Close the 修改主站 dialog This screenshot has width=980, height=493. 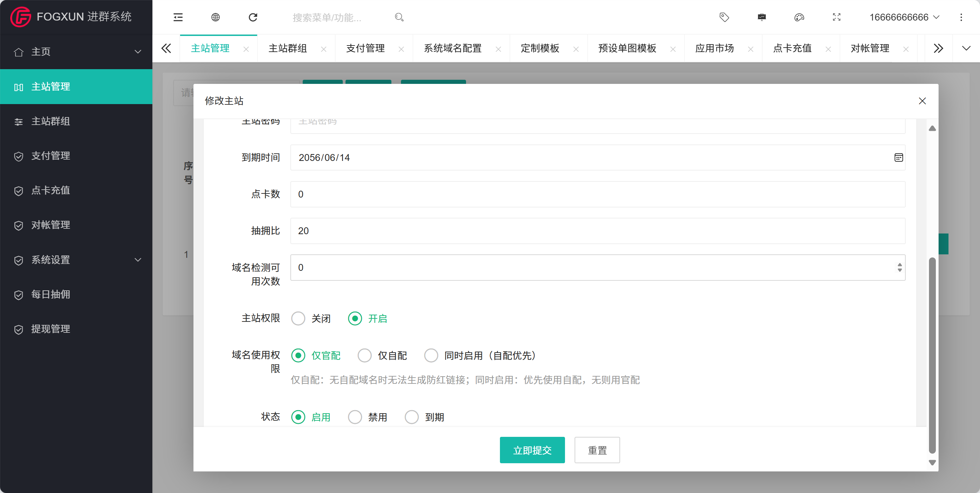point(922,101)
